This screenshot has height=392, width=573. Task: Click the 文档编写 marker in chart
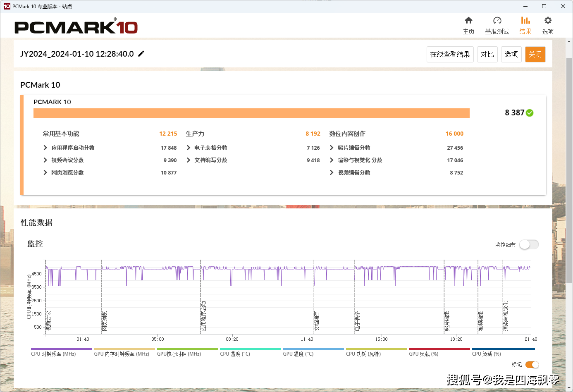(x=317, y=321)
